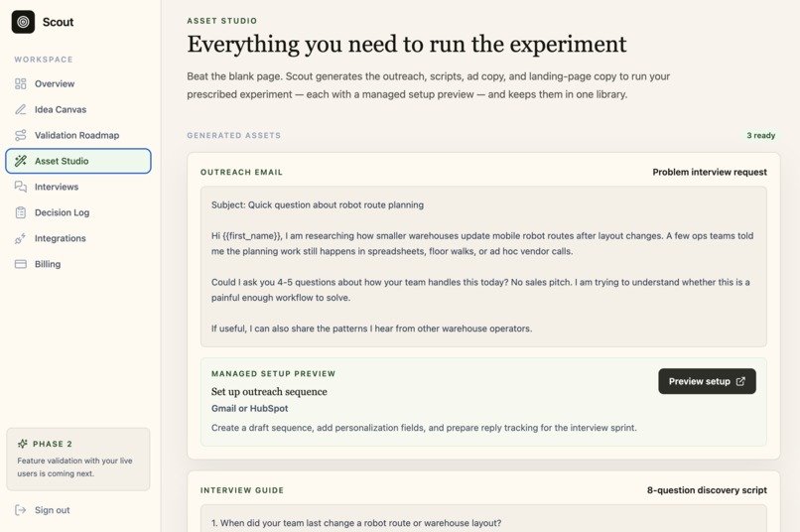Click the 'WORKSPACE' sidebar label
800x532 pixels.
click(44, 60)
